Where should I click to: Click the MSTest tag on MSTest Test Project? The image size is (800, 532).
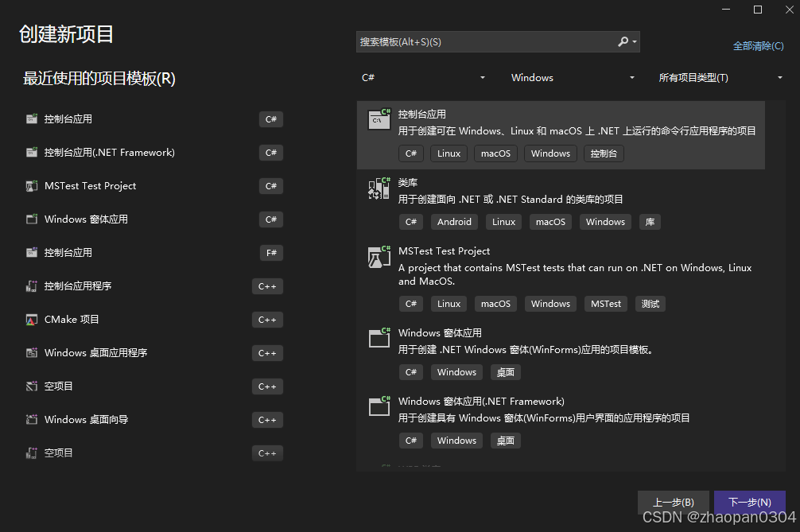coord(606,304)
